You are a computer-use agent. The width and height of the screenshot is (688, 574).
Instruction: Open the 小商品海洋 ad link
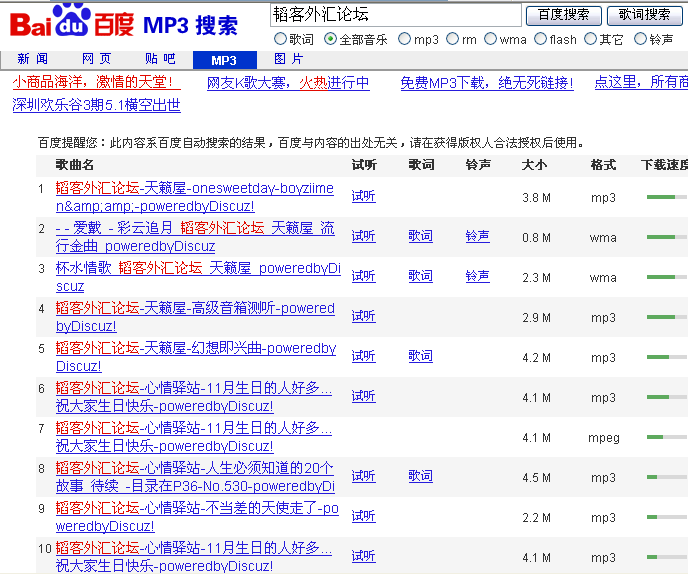96,82
